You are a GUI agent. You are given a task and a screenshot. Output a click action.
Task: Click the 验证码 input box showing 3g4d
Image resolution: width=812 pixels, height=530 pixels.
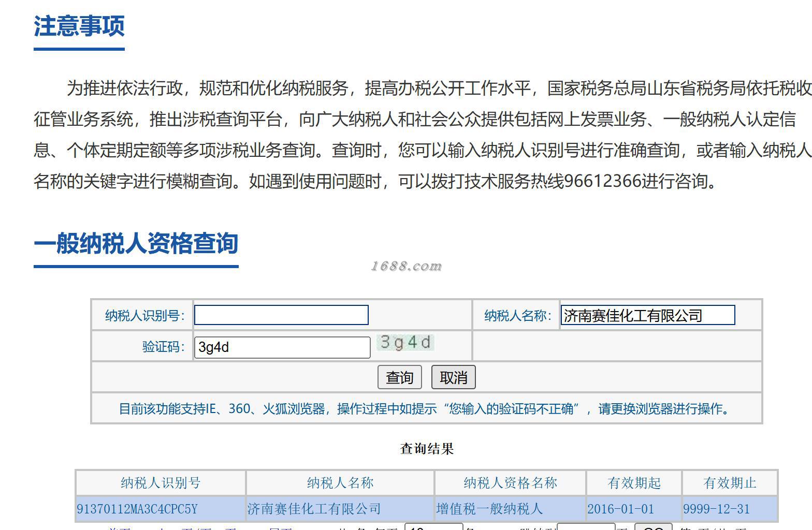282,347
